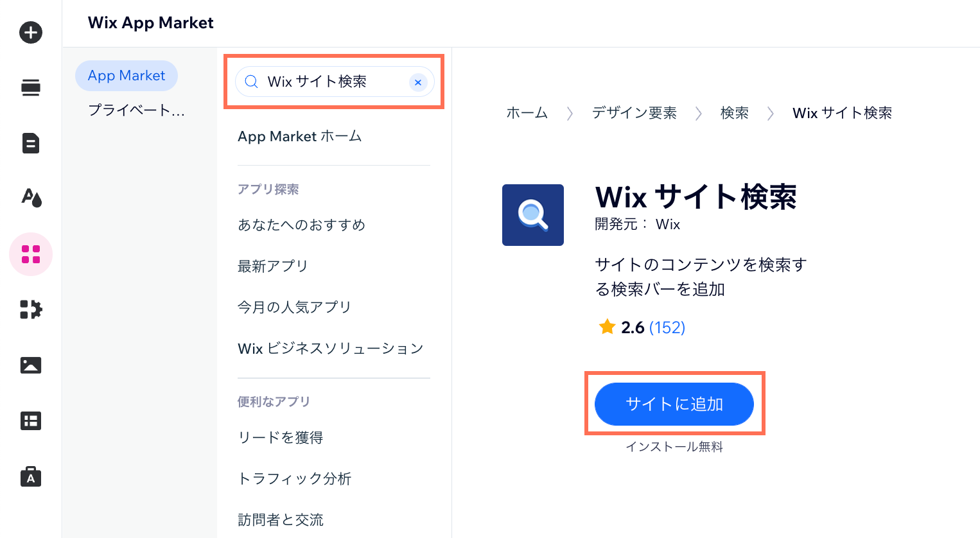Open あなたへのおすすめ category
This screenshot has width=980, height=538.
301,225
